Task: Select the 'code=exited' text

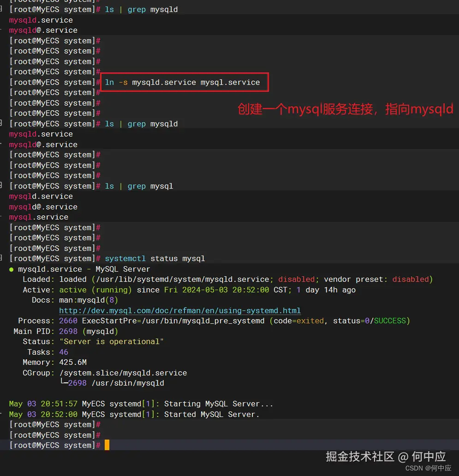Action: coord(299,321)
